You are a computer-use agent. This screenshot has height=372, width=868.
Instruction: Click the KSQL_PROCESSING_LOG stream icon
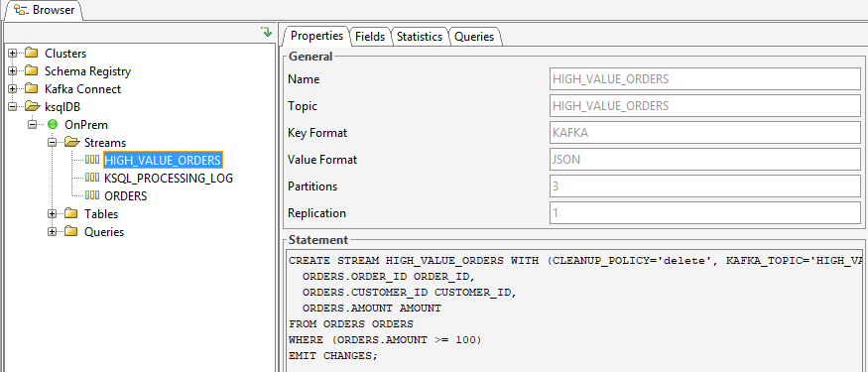click(x=92, y=178)
